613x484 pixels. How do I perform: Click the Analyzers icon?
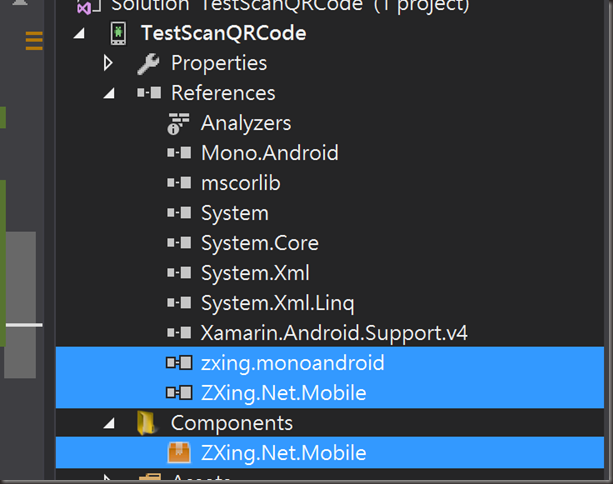tap(178, 124)
